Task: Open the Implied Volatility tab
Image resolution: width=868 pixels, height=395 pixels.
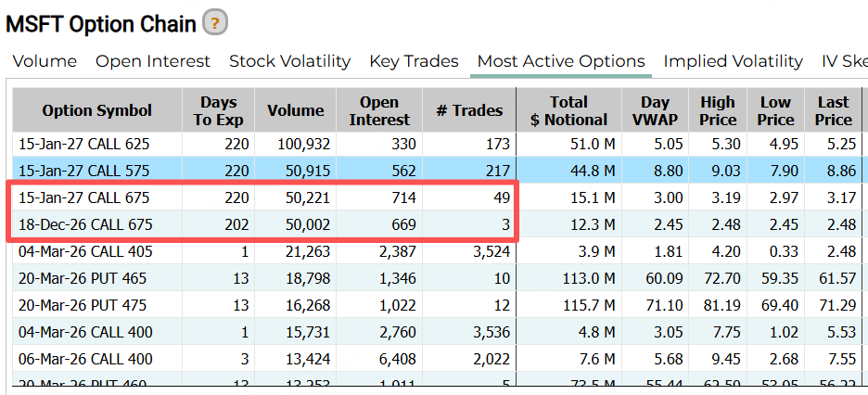Action: [733, 61]
